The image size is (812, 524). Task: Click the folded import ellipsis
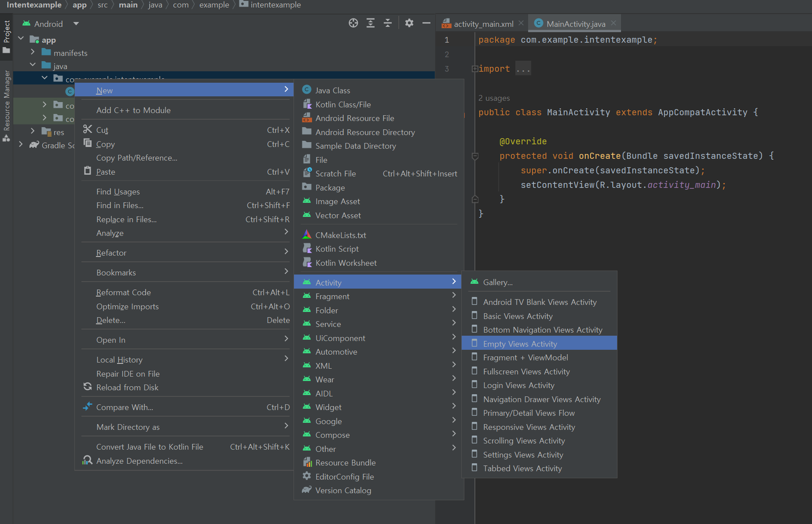523,69
